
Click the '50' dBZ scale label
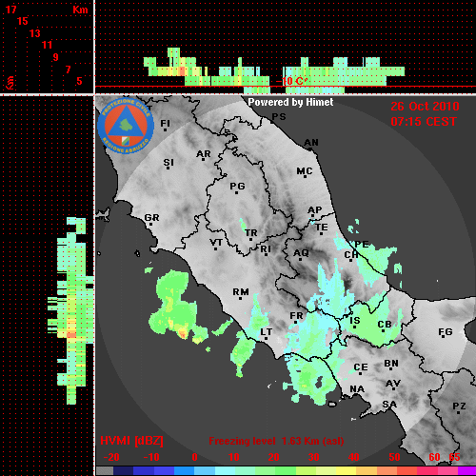coord(394,457)
